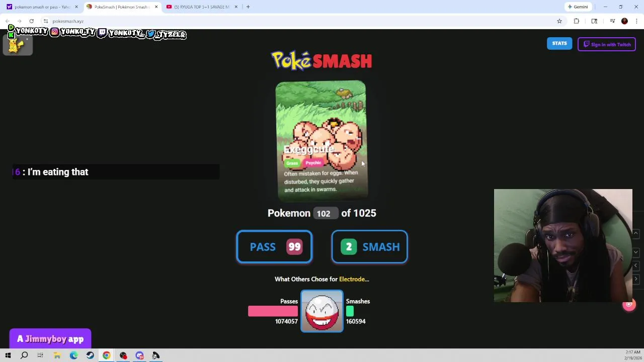This screenshot has height=362, width=644.
Task: Close the Yahoo search tab
Action: (x=76, y=7)
